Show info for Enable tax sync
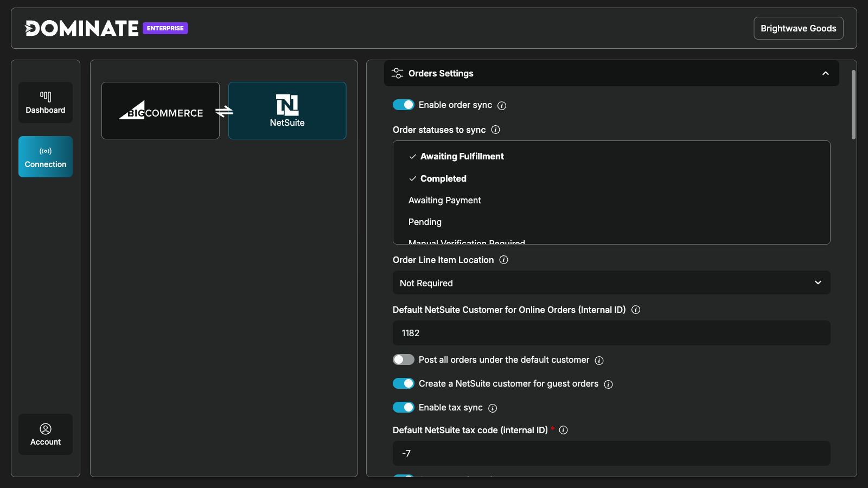The height and width of the screenshot is (488, 868). [x=493, y=408]
